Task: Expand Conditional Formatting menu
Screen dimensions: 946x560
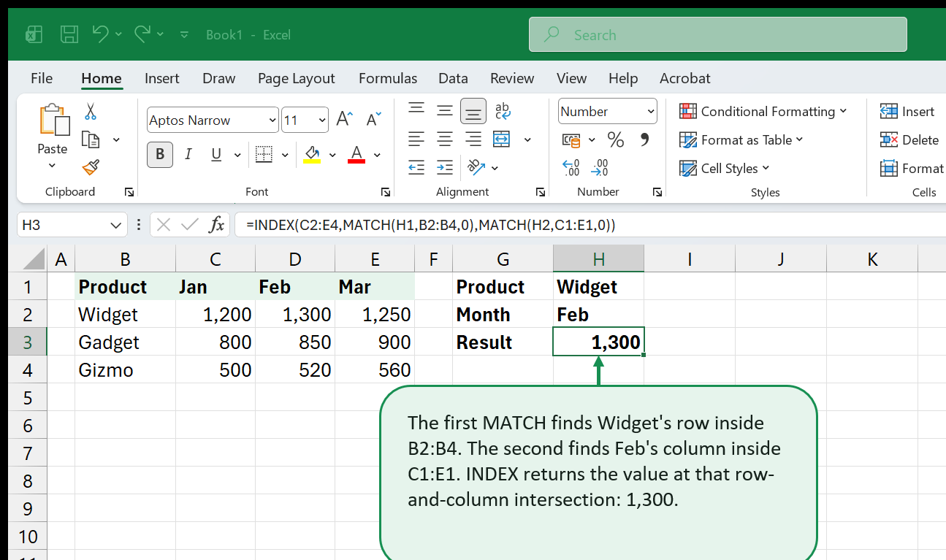Action: point(843,111)
